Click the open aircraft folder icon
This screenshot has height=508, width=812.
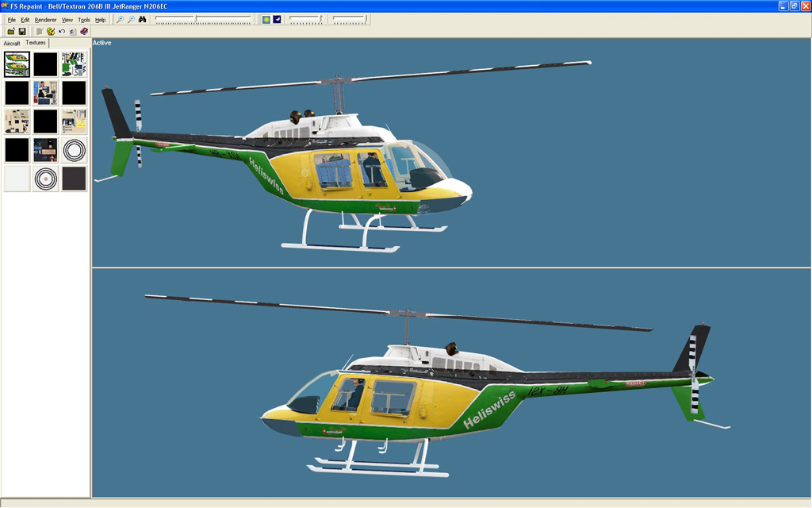pyautogui.click(x=11, y=32)
